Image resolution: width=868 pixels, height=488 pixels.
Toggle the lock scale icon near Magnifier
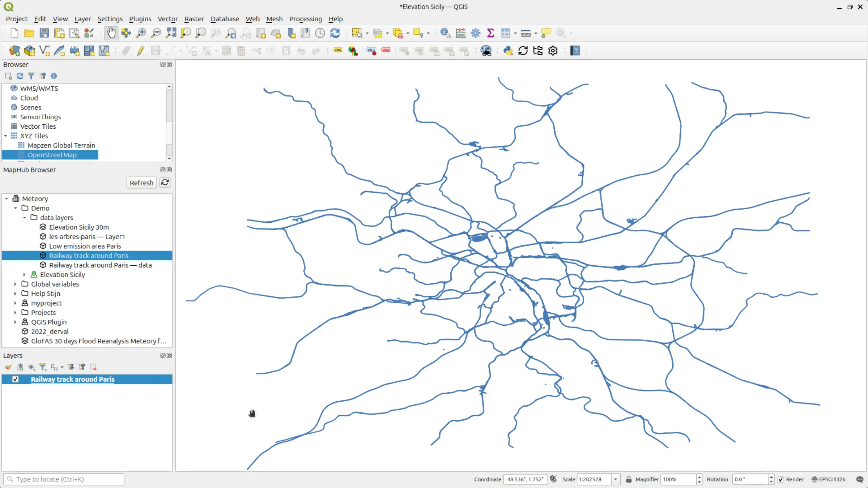(629, 479)
